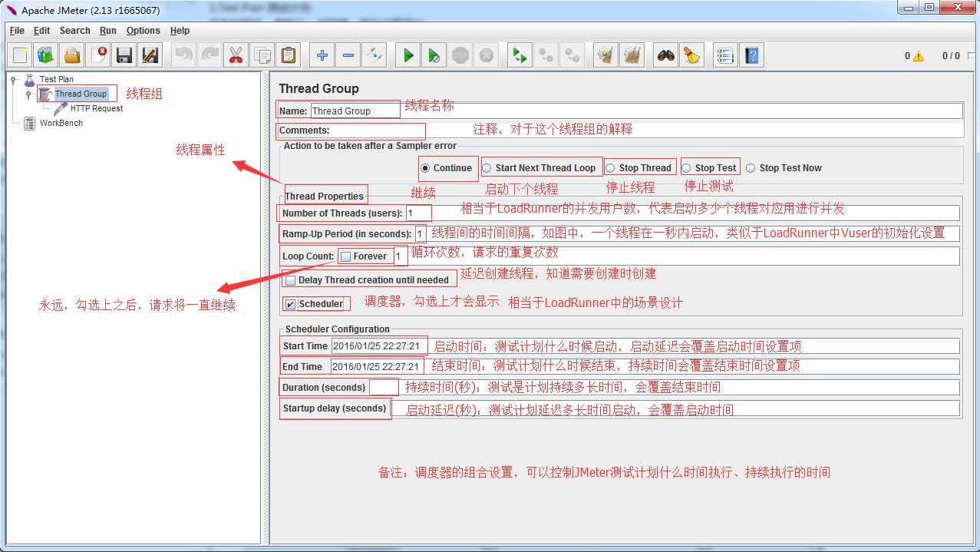Uncheck the Scheduler checkbox
980x552 pixels.
(x=290, y=304)
